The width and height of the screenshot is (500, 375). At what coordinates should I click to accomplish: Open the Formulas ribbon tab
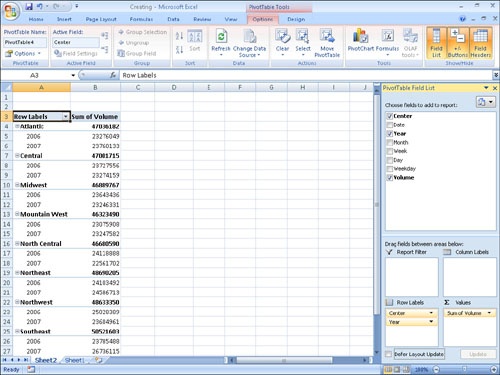[x=141, y=19]
